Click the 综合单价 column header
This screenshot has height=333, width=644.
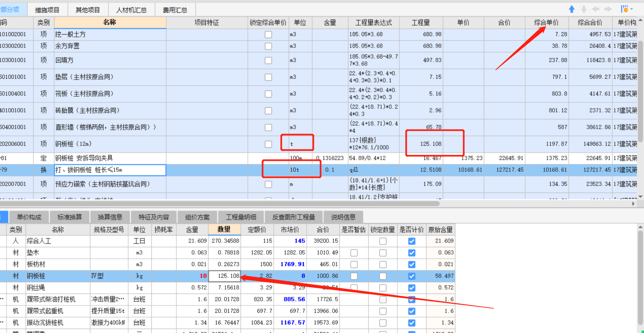[546, 23]
